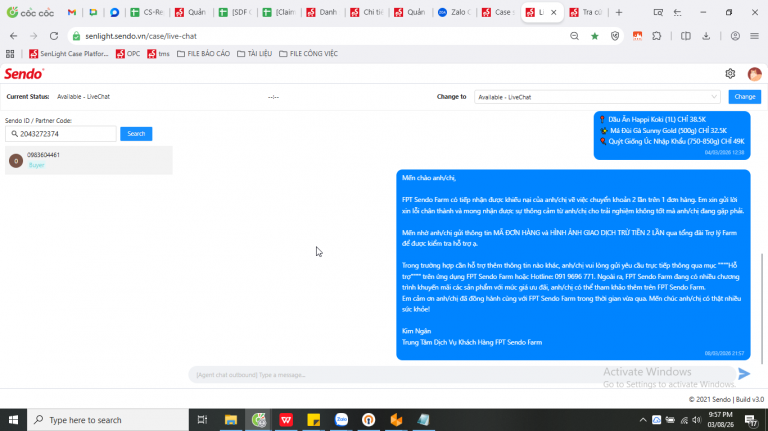Open the Gmail pinned tab
Image resolution: width=768 pixels, height=431 pixels.
pos(72,12)
